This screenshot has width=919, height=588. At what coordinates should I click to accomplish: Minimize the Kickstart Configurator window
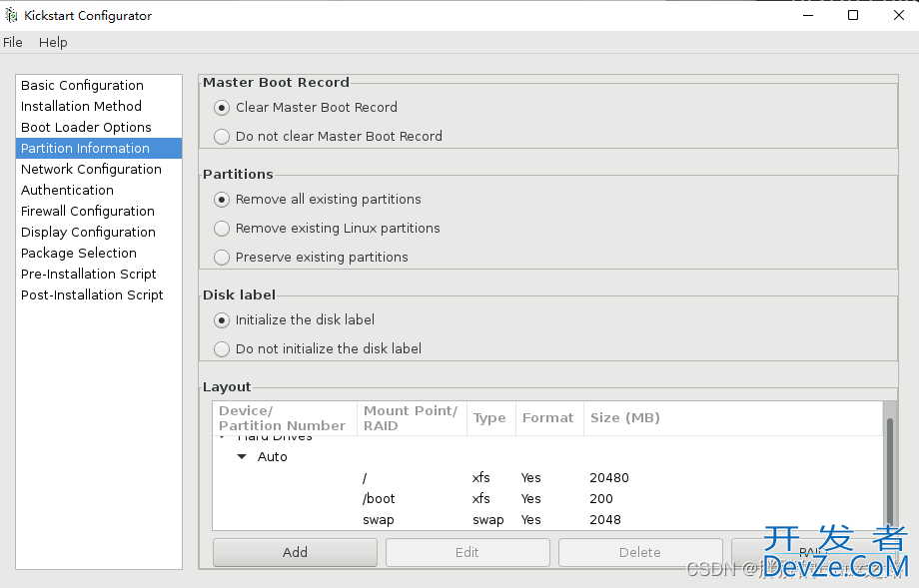click(808, 15)
